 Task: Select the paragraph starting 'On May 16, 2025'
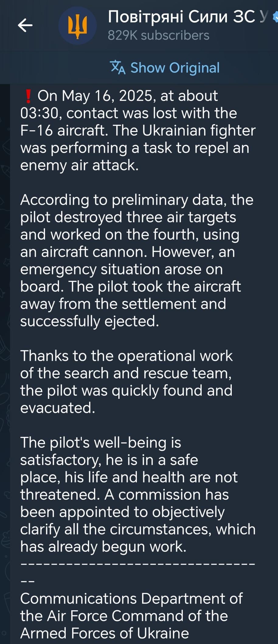pos(138,131)
